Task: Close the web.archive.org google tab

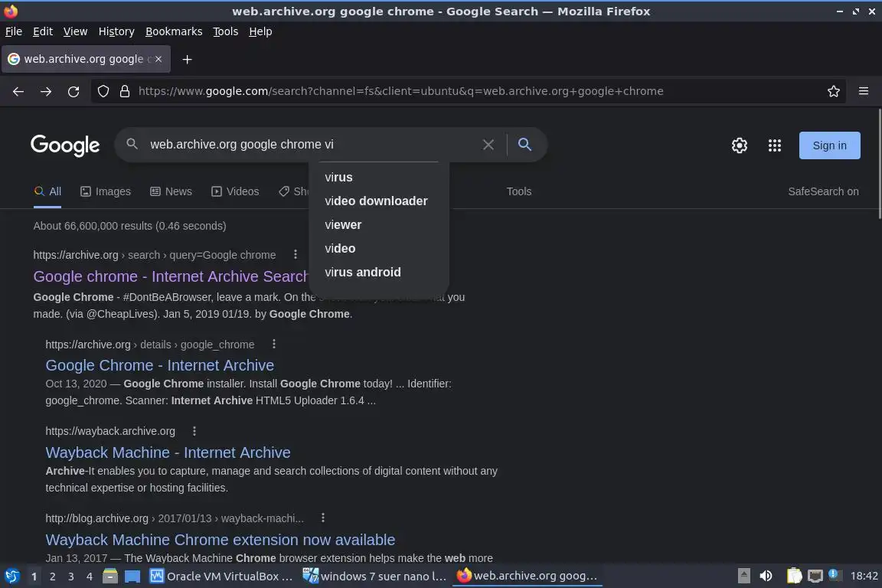Action: click(158, 59)
